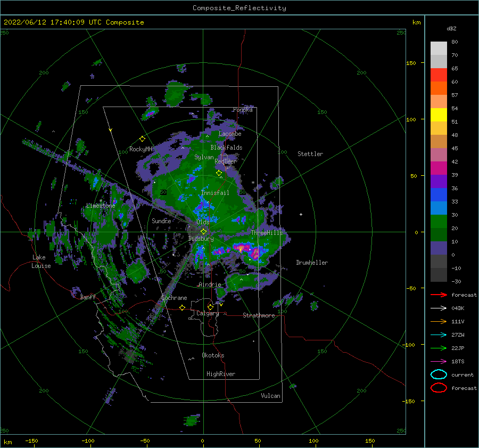The image size is (479, 448).
Task: Click the Innisfail city label
Action: pyautogui.click(x=215, y=193)
